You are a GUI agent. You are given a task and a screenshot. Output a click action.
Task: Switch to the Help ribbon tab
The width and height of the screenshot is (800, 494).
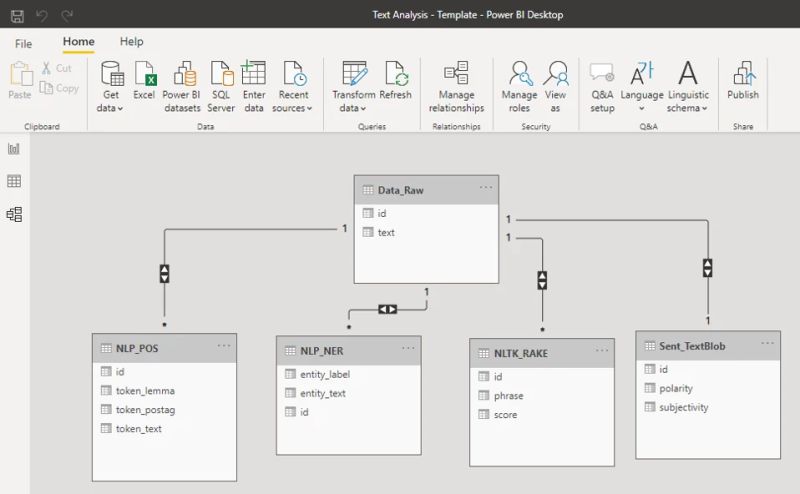coord(132,42)
